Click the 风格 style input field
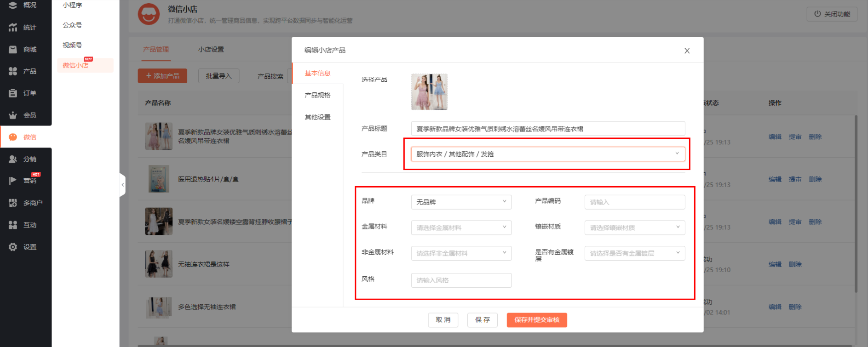 click(461, 280)
